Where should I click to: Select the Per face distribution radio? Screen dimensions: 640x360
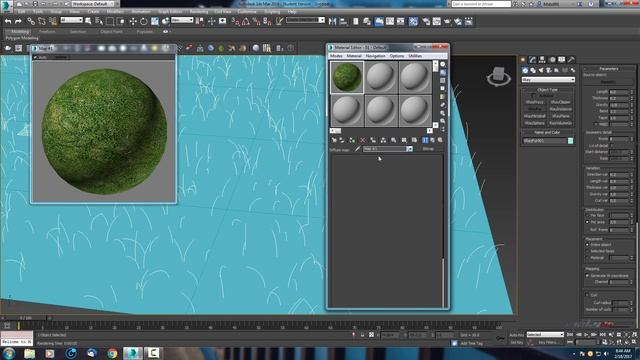(588, 216)
